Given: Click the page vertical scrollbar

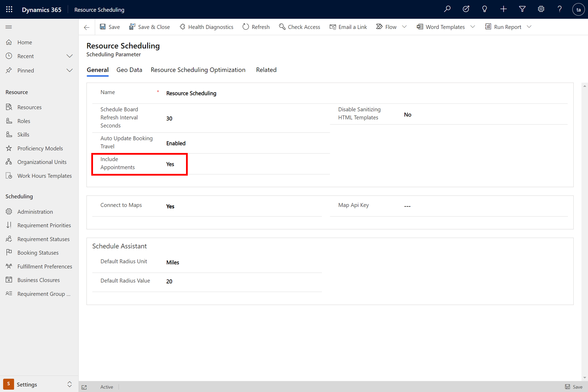Looking at the screenshot, I should (585, 232).
